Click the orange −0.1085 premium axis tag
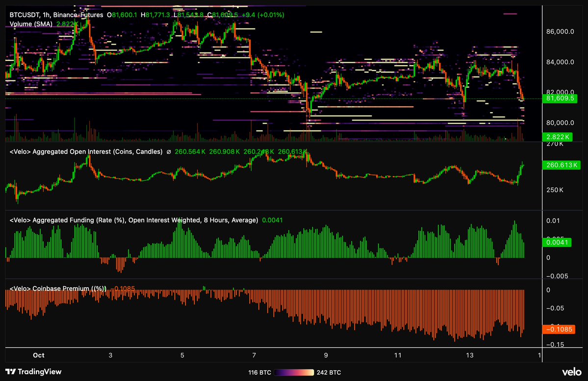 pos(559,329)
